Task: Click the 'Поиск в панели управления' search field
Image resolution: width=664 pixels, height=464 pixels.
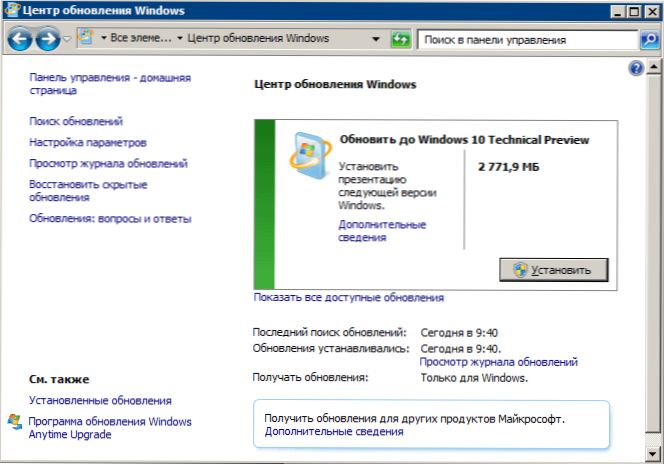Action: coord(527,40)
